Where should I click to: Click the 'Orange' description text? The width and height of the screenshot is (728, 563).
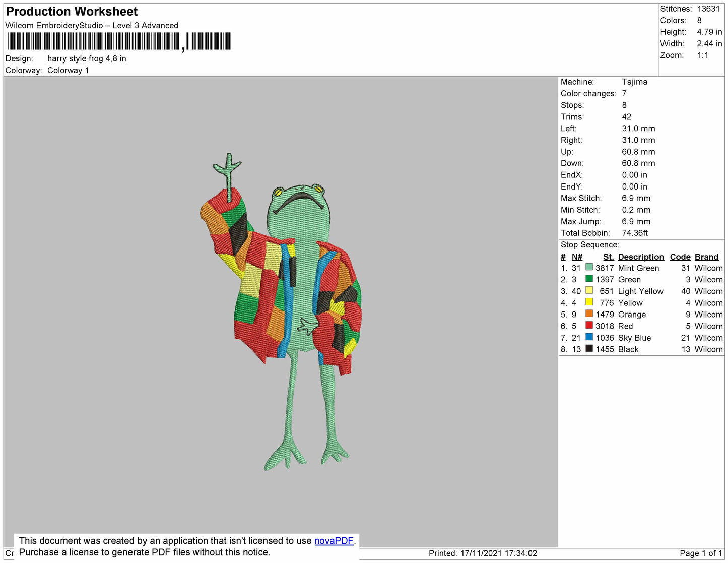[x=632, y=315]
